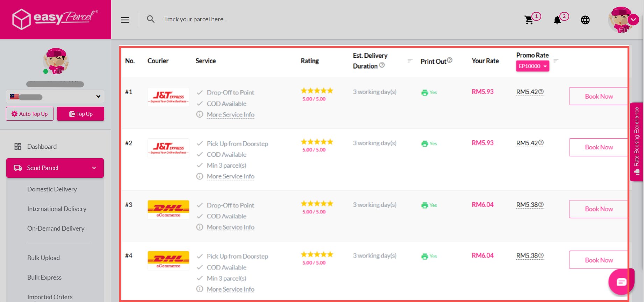Sort by Est. Delivery Duration icon
This screenshot has height=302, width=644.
410,61
